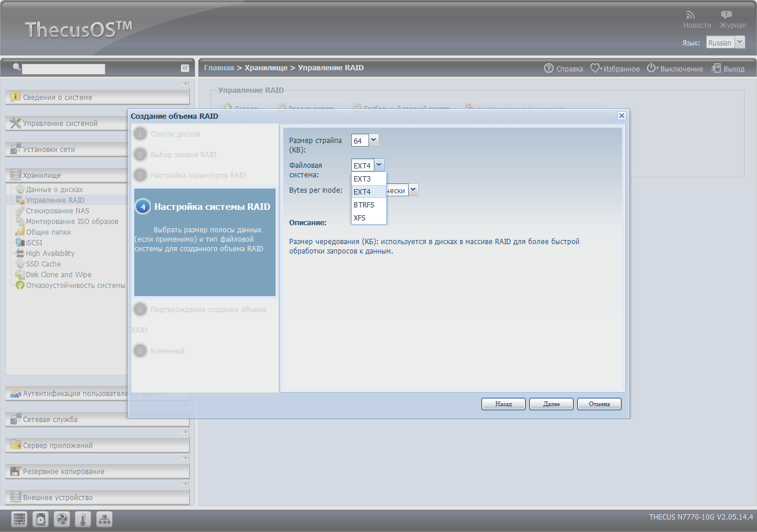This screenshot has height=532, width=757.
Task: Open the network status icon in status bar
Action: click(x=105, y=520)
